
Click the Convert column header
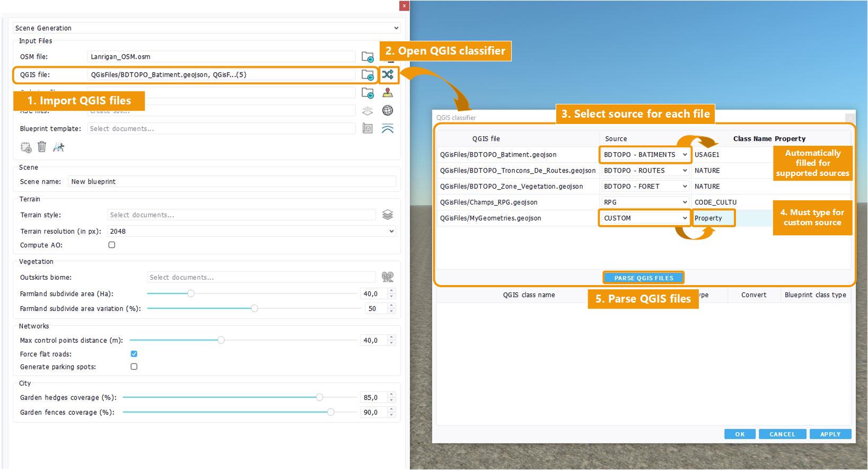753,295
